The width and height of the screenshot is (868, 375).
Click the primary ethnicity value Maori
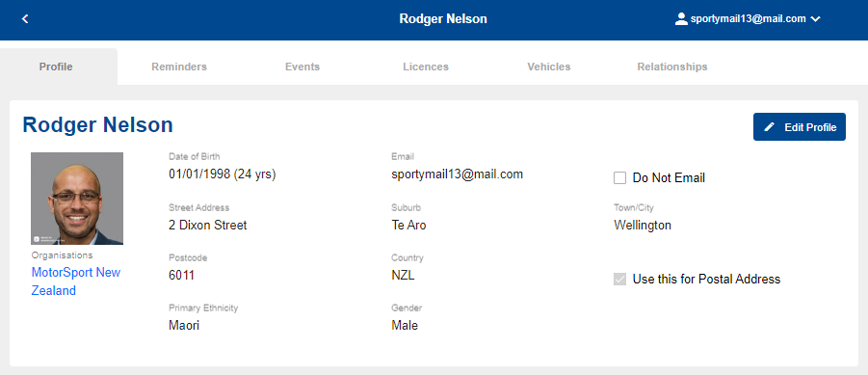(x=184, y=325)
